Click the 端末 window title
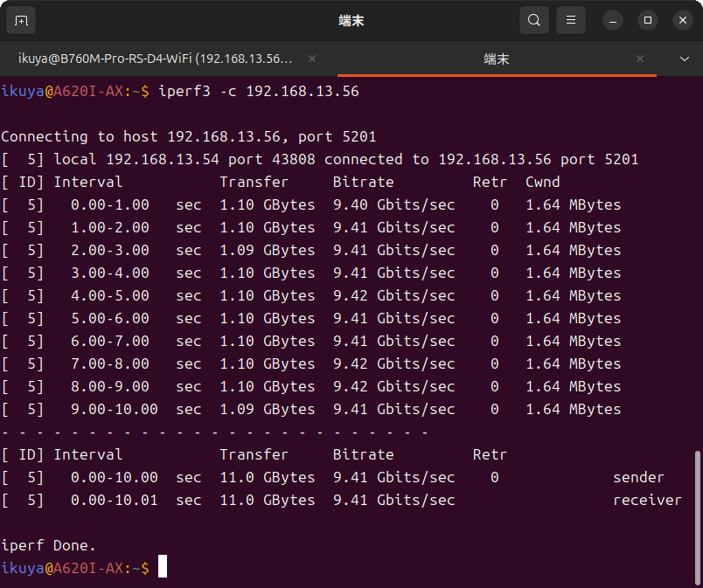This screenshot has width=703, height=588. [351, 20]
